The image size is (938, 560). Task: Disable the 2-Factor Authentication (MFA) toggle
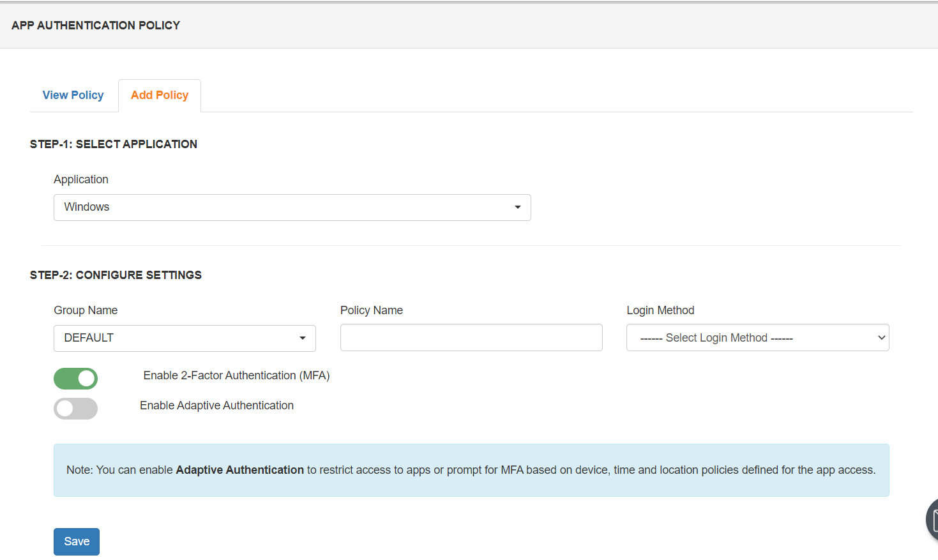point(75,379)
